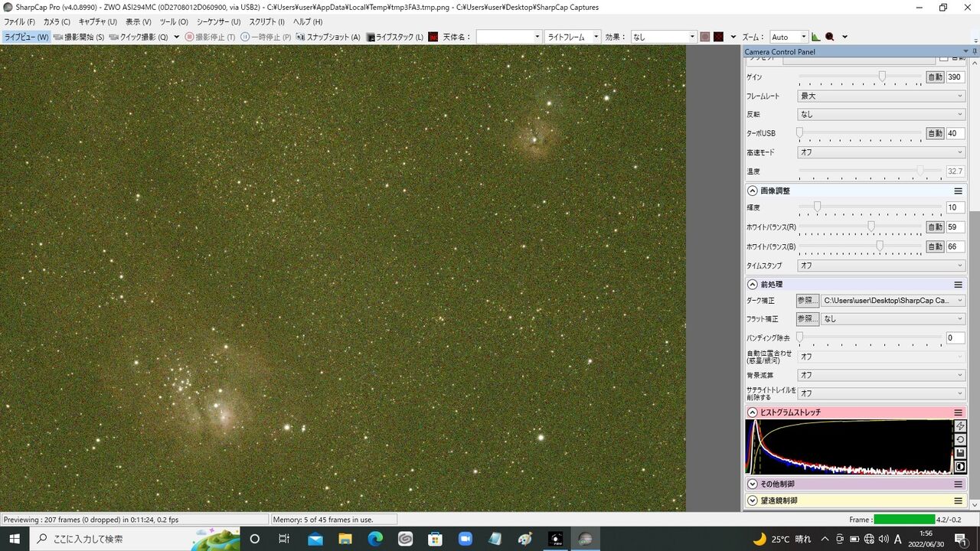Reset the histogram stretch with circular arrow icon
This screenshot has width=980, height=551.
961,440
